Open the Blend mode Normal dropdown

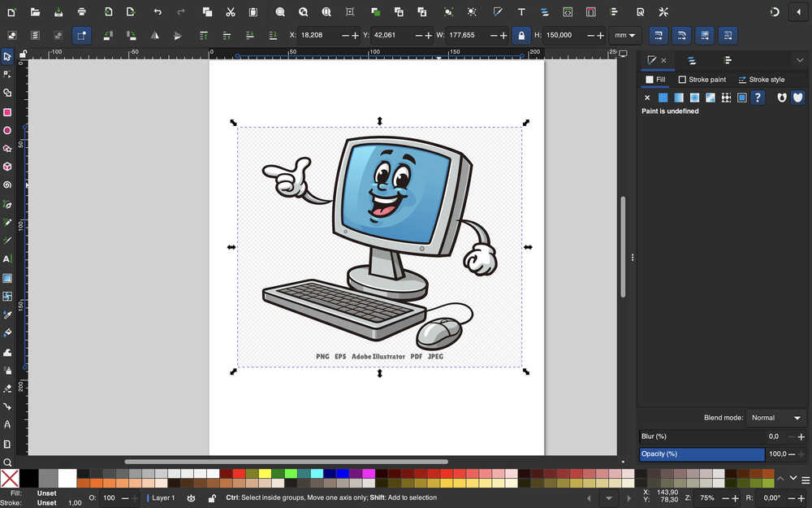(x=775, y=418)
